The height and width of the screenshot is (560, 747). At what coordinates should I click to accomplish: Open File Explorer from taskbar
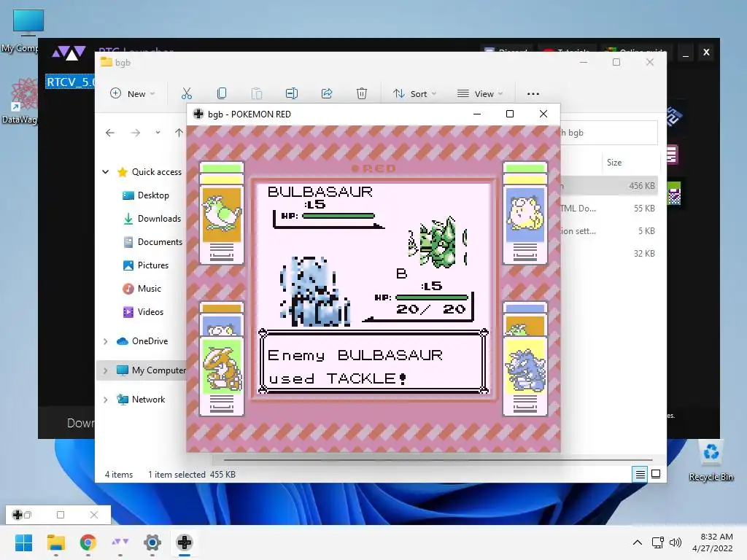click(x=55, y=542)
